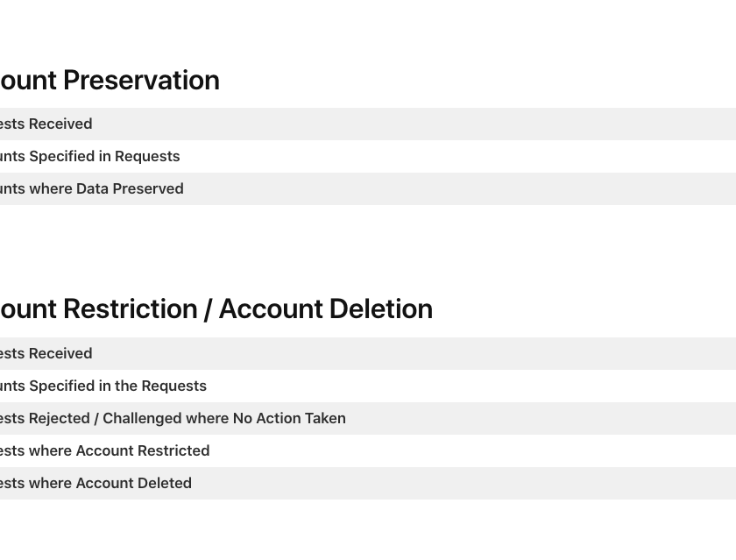Click the Account Restriction / Account Deletion heading

tap(216, 308)
